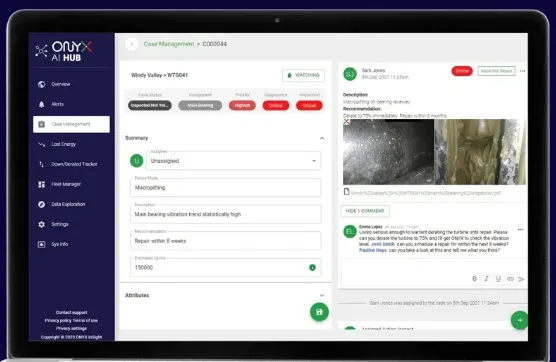Open the yellow grease bearing photo
The height and width of the screenshot is (362, 556).
click(480, 152)
